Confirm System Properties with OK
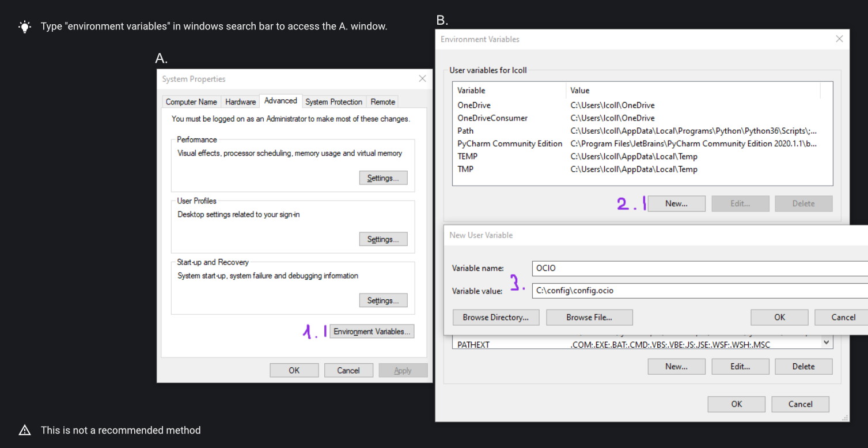 point(294,370)
